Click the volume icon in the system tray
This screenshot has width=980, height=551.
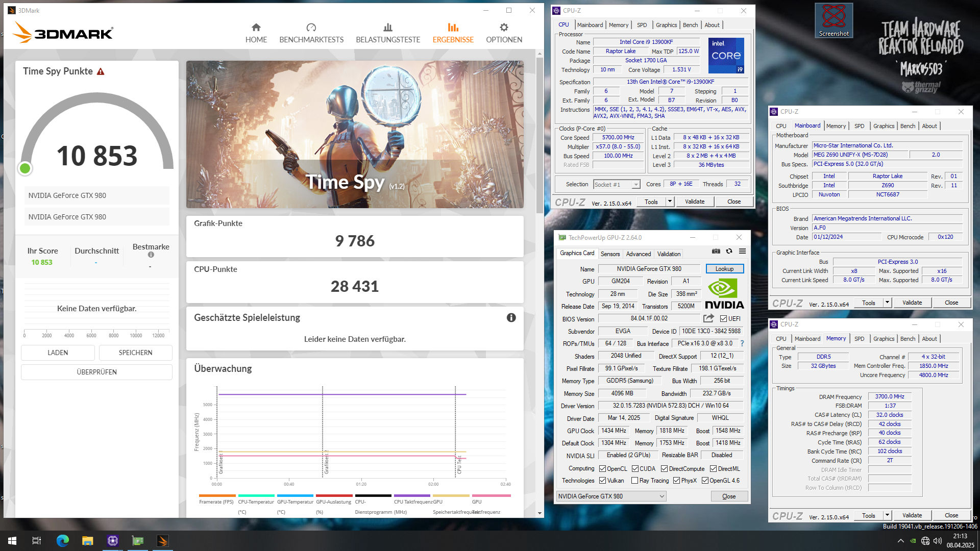[938, 541]
